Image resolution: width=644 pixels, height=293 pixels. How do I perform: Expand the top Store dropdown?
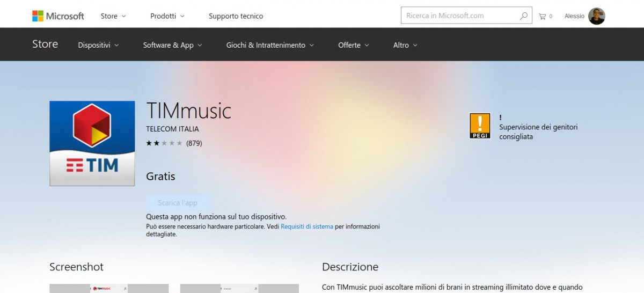[x=113, y=16]
